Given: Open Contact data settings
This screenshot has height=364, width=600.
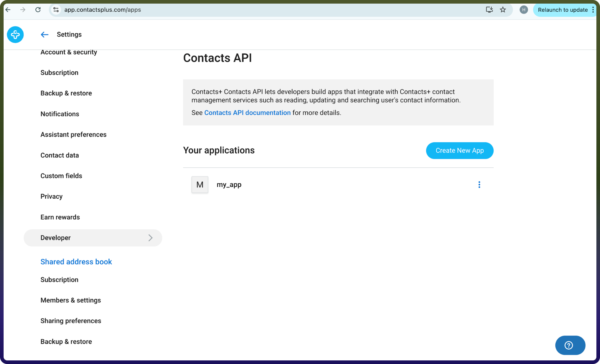Looking at the screenshot, I should [60, 155].
